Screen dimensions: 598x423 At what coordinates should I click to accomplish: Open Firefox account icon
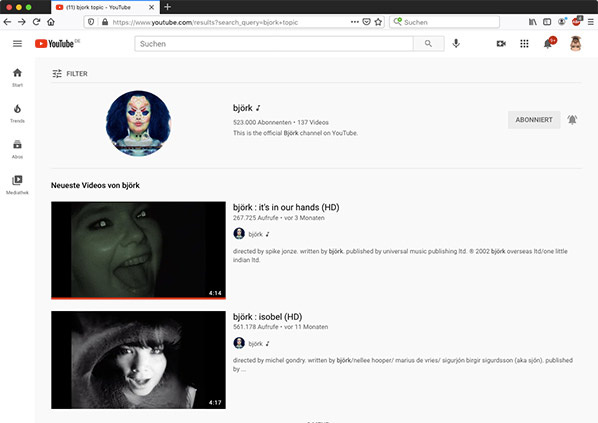[561, 22]
